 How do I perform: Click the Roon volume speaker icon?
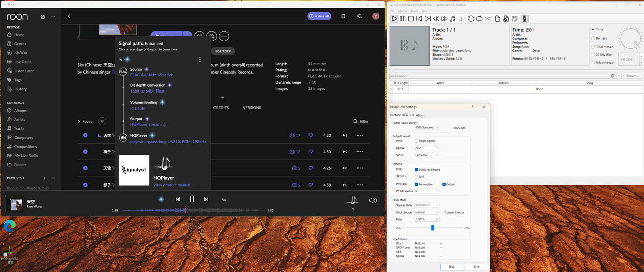373,200
